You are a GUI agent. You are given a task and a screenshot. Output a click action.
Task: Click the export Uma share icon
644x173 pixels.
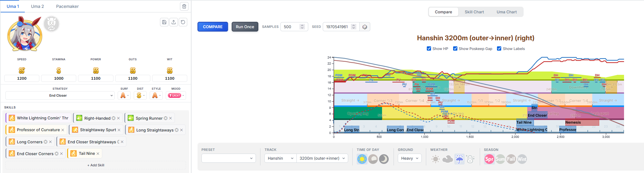point(174,22)
